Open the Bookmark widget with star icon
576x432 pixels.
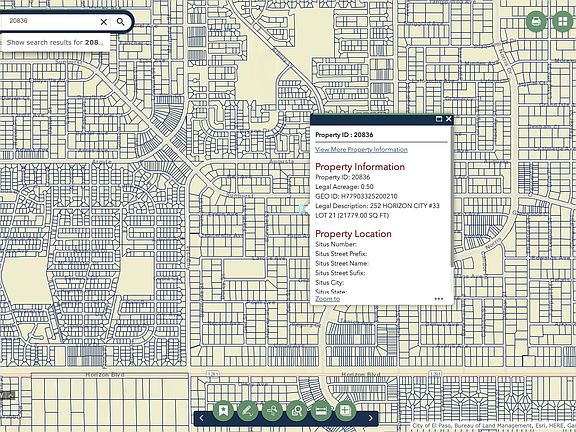(223, 410)
